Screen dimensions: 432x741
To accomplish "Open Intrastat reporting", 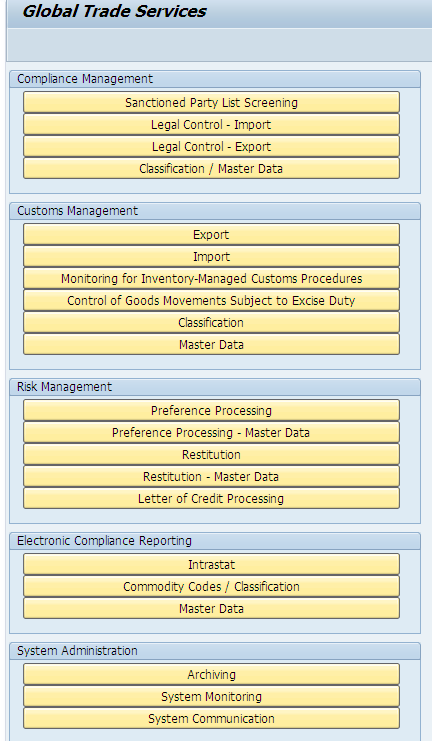I will click(211, 564).
